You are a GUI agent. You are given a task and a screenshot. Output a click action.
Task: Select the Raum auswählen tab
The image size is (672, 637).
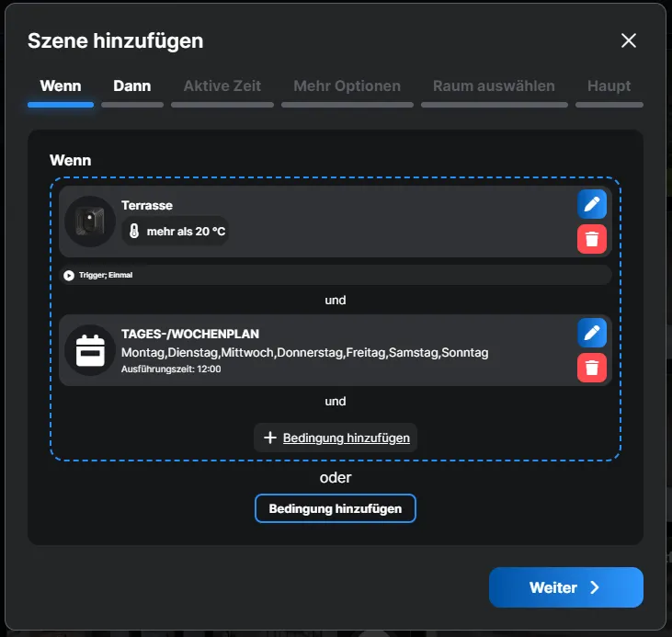[x=494, y=86]
